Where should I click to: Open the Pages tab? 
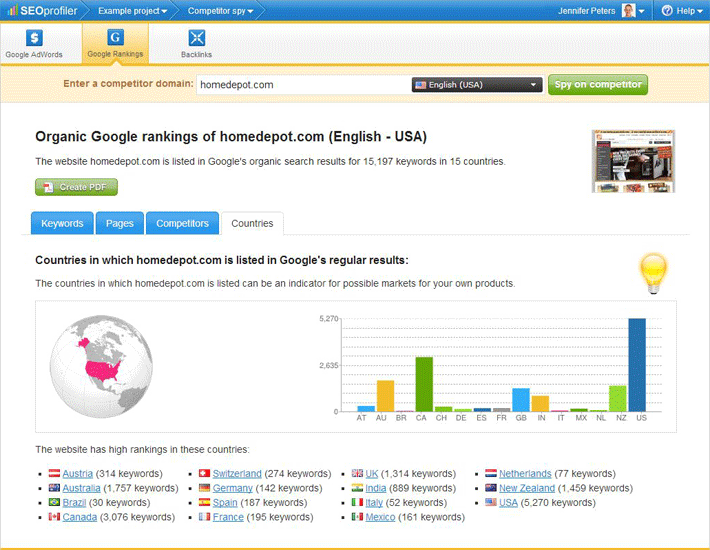point(120,223)
